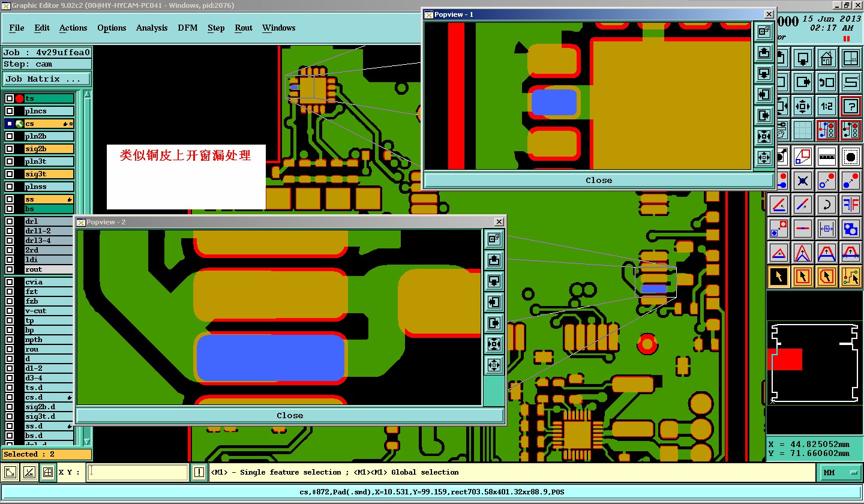Click the layer list scroll-up arrow
The image size is (864, 504).
88,95
